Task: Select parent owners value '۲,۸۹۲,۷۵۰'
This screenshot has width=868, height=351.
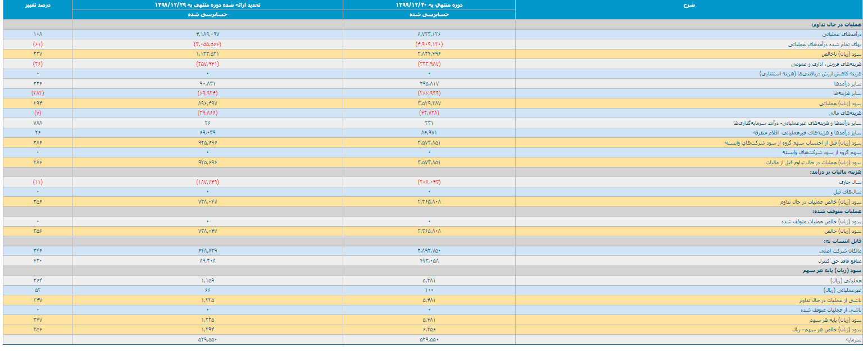Action: tap(429, 251)
